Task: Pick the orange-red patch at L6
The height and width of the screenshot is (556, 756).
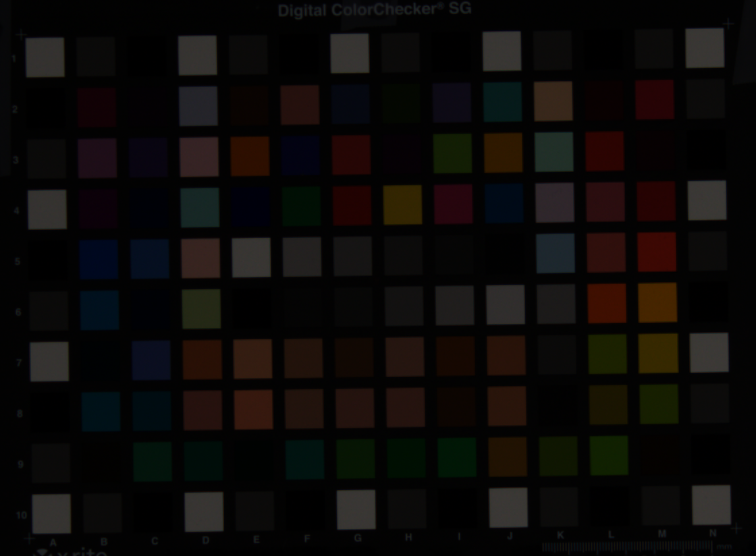Action: coord(607,303)
